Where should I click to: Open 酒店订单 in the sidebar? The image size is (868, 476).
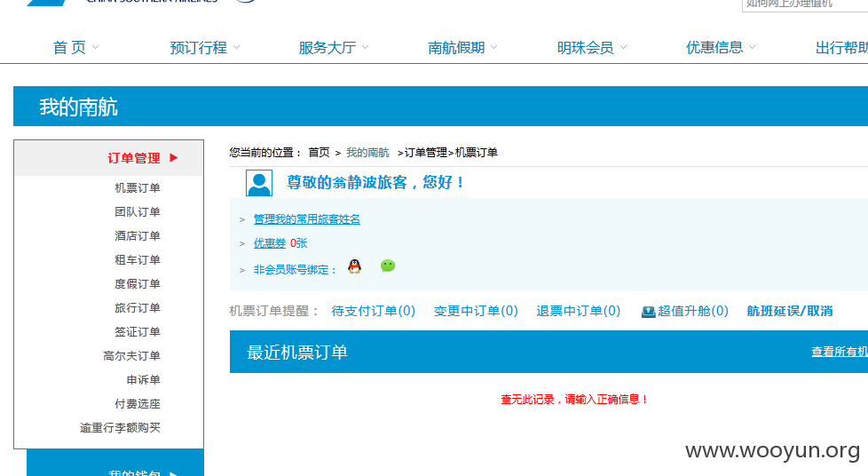click(138, 236)
